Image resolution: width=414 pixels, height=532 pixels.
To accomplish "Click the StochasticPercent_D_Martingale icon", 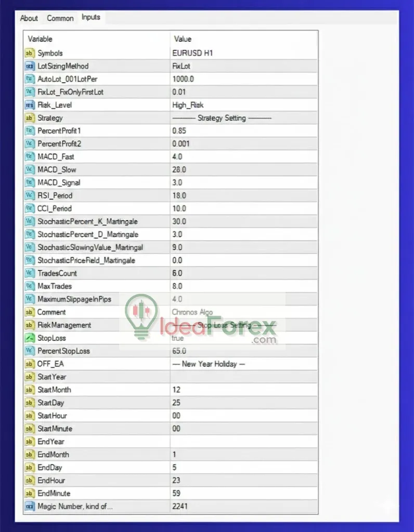I will (30, 234).
